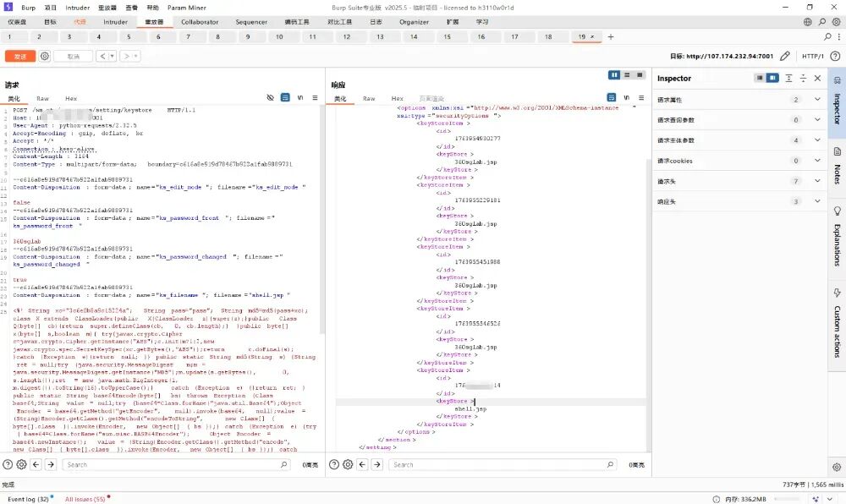The height and width of the screenshot is (504, 846).
Task: Select combined tabbed layout view
Action: 640,75
